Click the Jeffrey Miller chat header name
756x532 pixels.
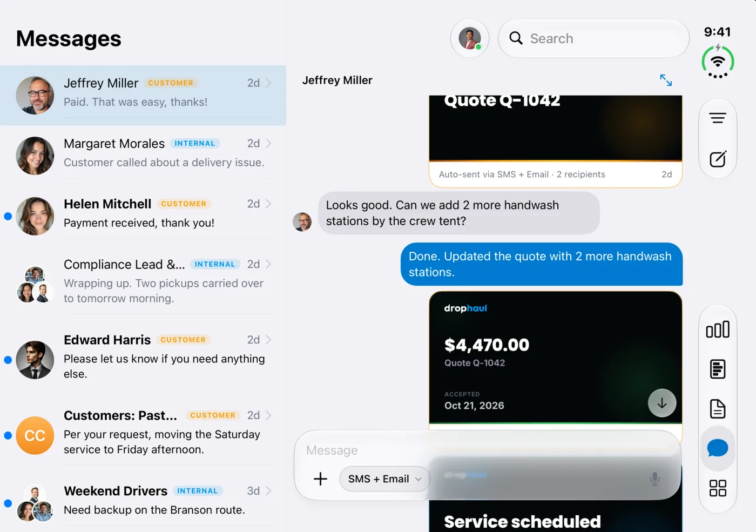tap(337, 80)
